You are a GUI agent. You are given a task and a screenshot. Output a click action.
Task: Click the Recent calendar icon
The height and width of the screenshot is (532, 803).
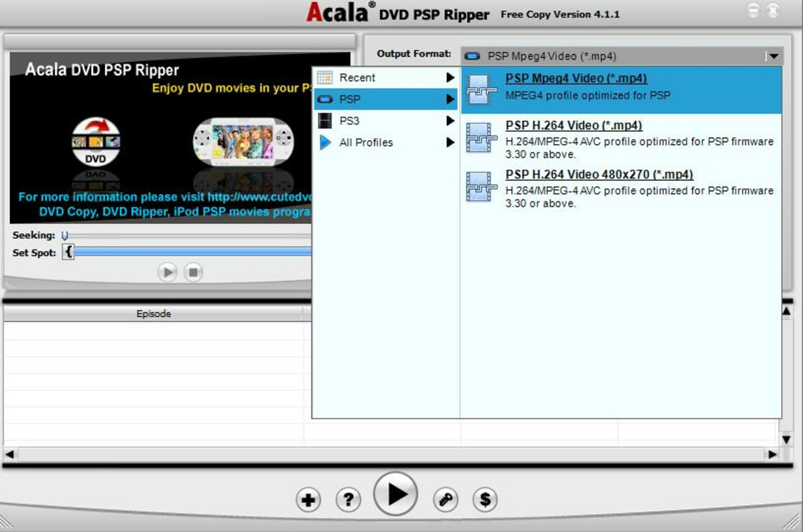(x=325, y=78)
